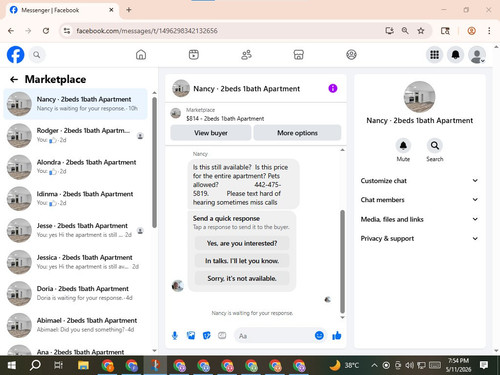Screen dimensions: 500x375
Task: Choose a sticker icon
Action: pyautogui.click(x=207, y=336)
